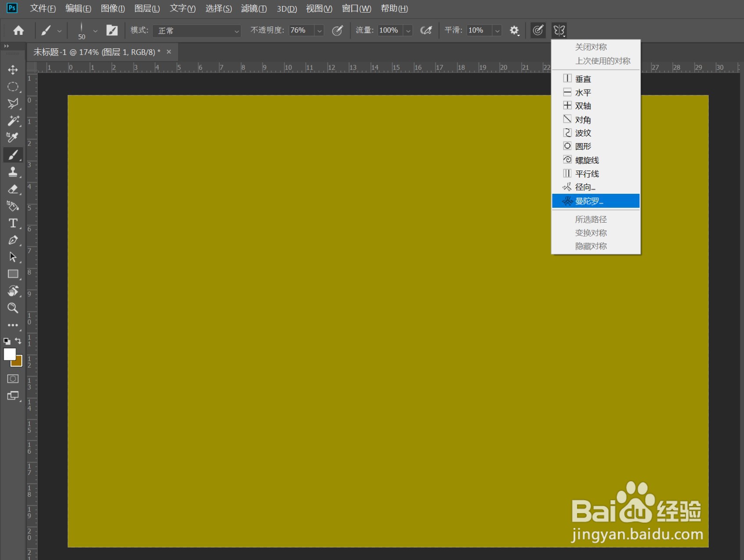Select the Clone Stamp tool
The image size is (744, 560).
13,172
